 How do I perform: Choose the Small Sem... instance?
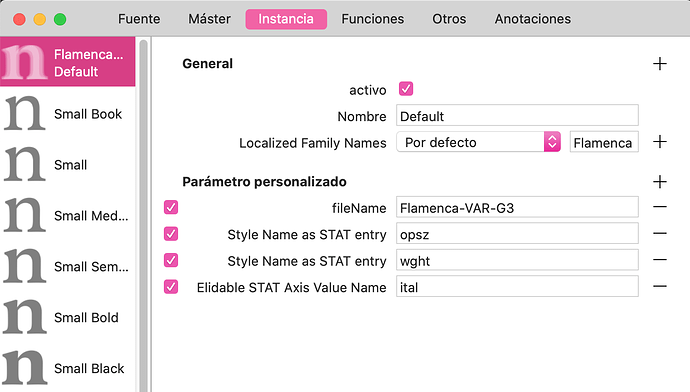click(x=67, y=267)
